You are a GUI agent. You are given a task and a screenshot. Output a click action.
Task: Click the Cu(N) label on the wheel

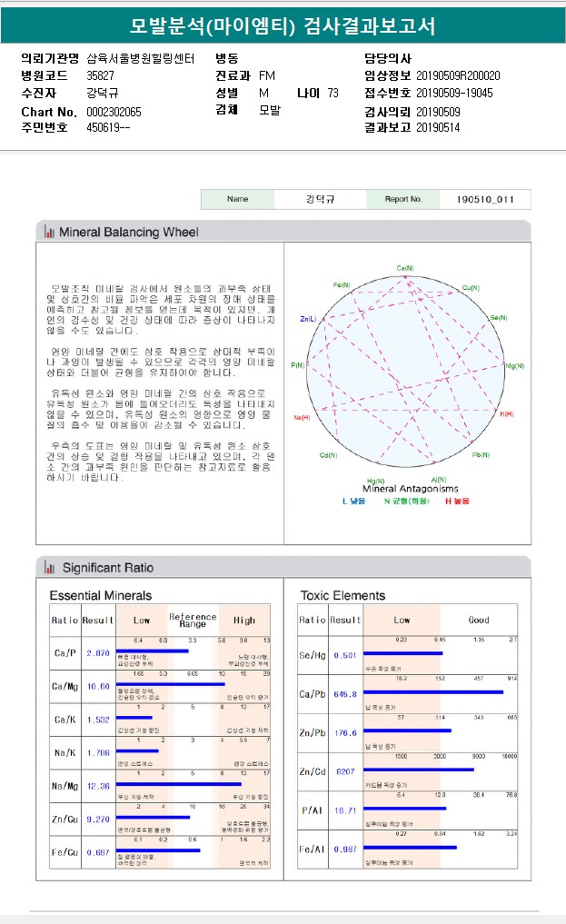[x=471, y=288]
